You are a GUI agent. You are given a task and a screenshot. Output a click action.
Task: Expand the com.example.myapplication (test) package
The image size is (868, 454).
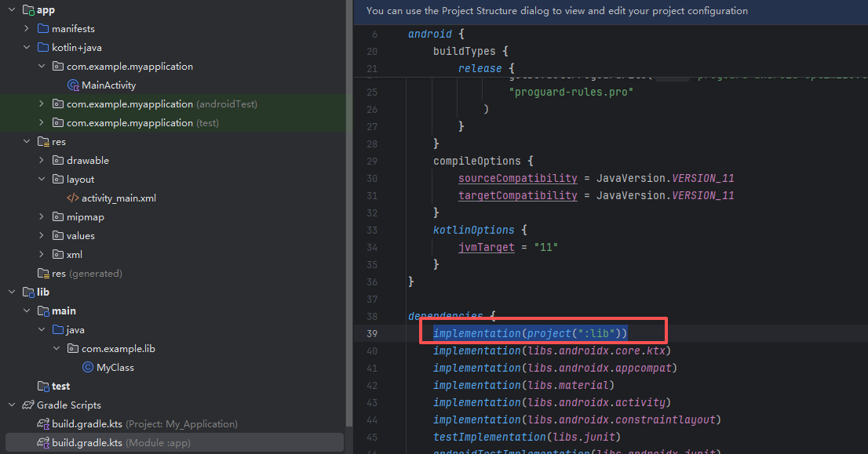coord(42,123)
